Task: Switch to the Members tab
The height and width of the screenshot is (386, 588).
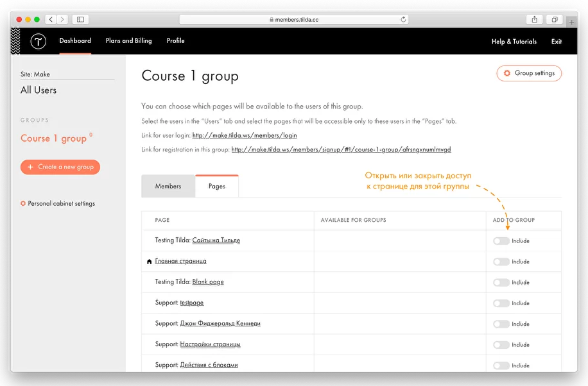Action: [168, 186]
